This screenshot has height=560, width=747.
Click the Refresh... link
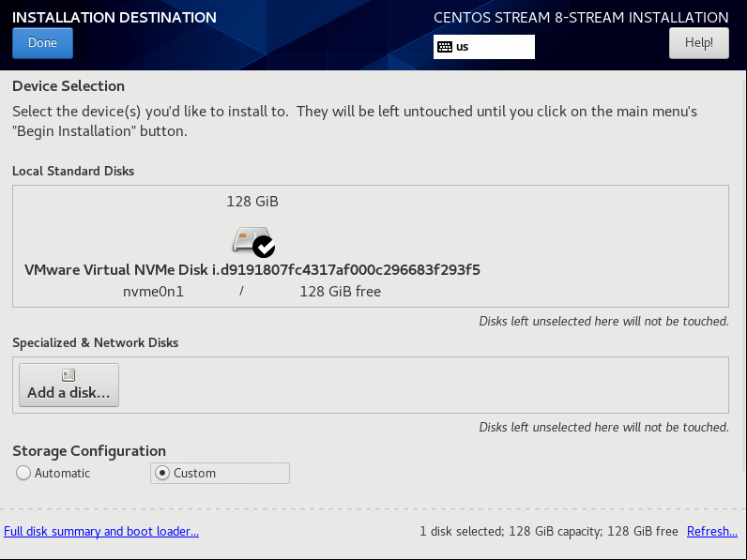pos(711,532)
